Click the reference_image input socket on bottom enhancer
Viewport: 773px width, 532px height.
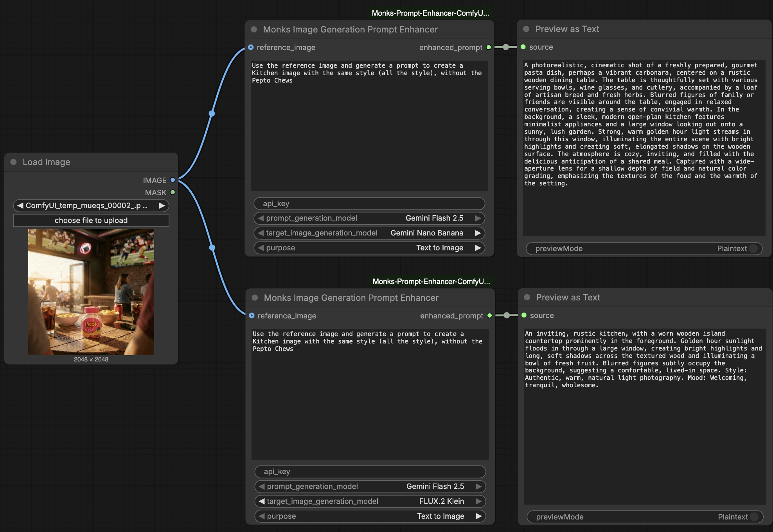point(252,316)
